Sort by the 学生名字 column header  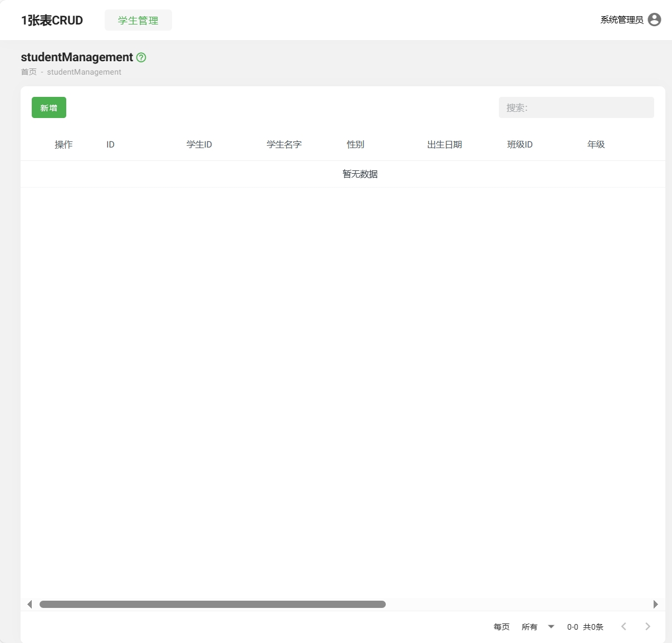coord(284,144)
